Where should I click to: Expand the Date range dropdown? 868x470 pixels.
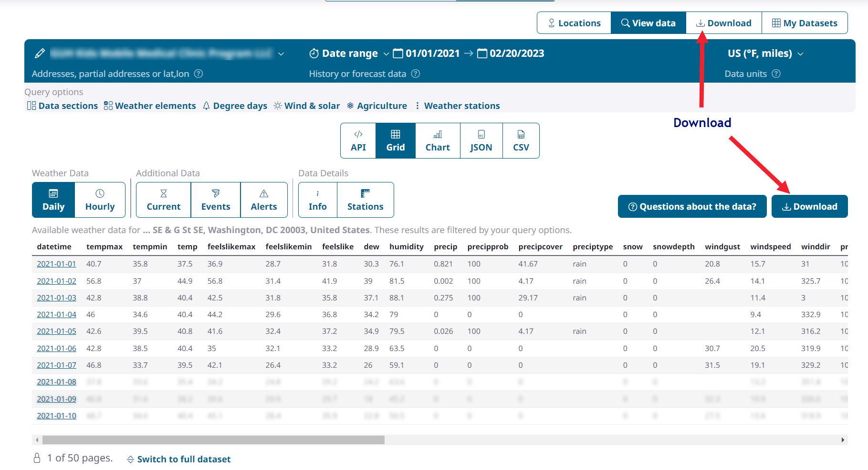[387, 53]
